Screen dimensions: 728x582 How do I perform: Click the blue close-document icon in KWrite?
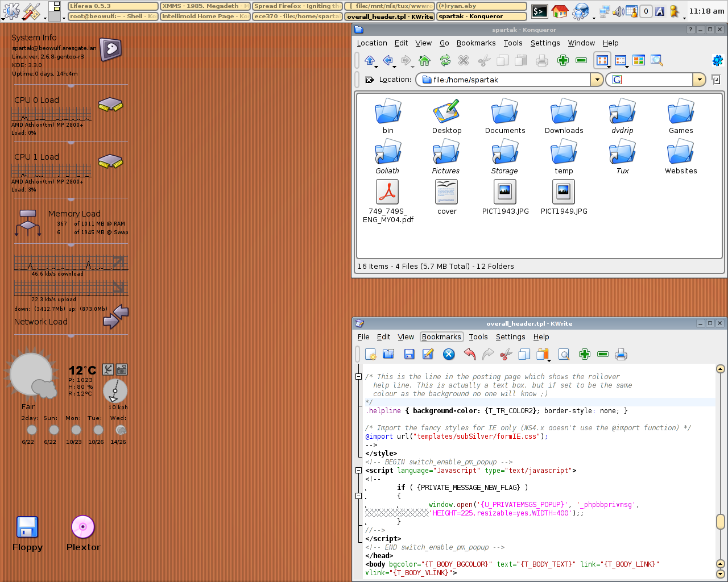coord(449,355)
